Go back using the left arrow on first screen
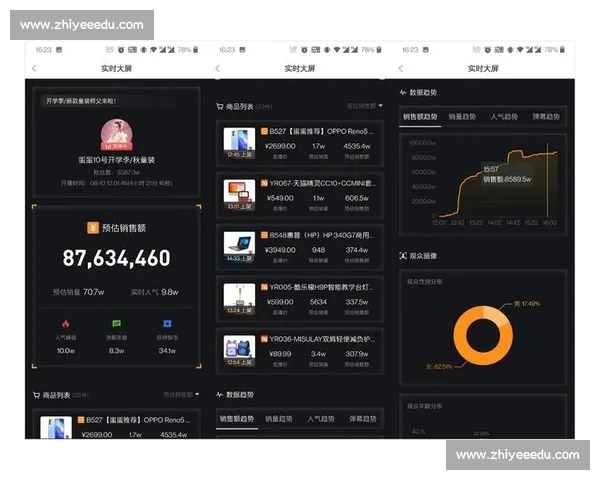Image resolution: width=600 pixels, height=480 pixels. (x=34, y=68)
